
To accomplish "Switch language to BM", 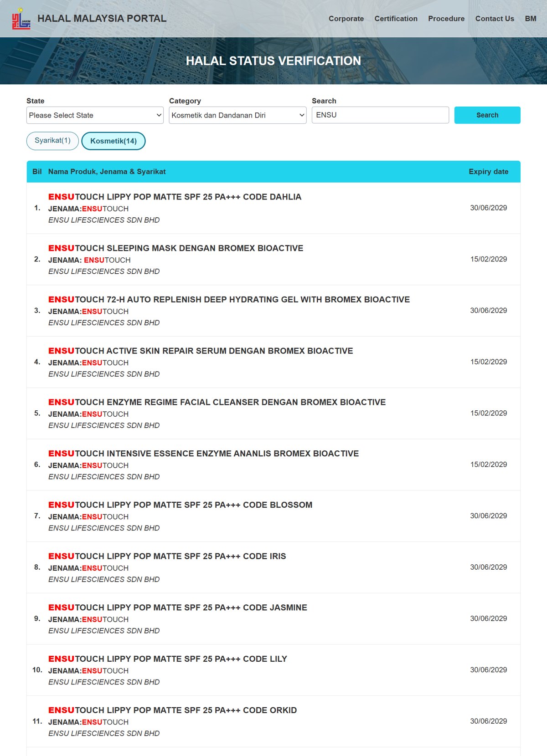I will click(531, 19).
